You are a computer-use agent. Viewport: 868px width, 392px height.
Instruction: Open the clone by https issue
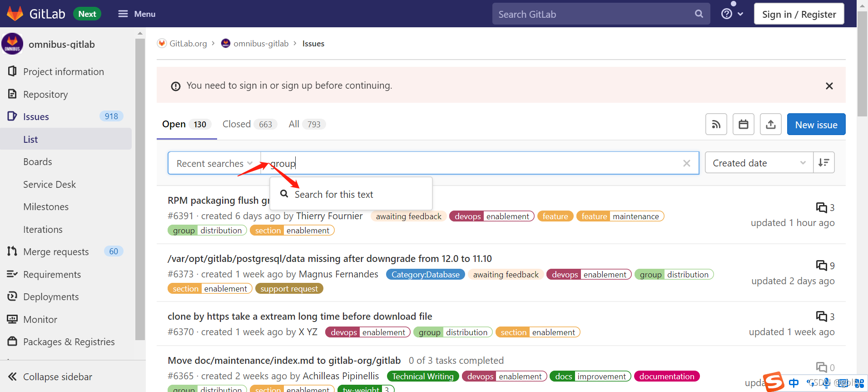tap(300, 316)
